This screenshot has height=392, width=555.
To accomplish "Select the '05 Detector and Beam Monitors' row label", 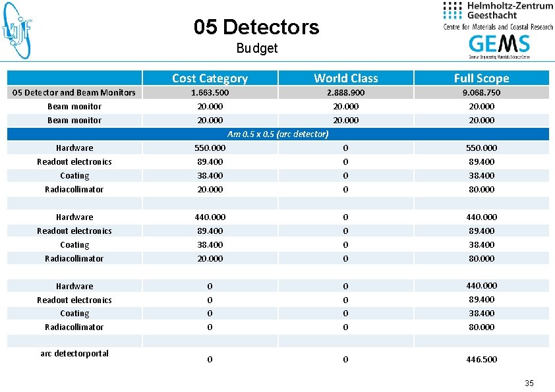I will (x=74, y=93).
